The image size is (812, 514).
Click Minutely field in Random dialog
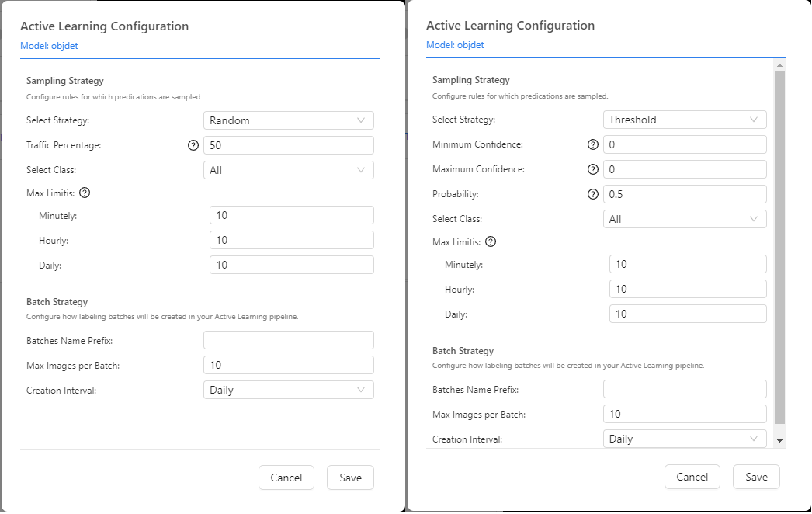pyautogui.click(x=292, y=215)
